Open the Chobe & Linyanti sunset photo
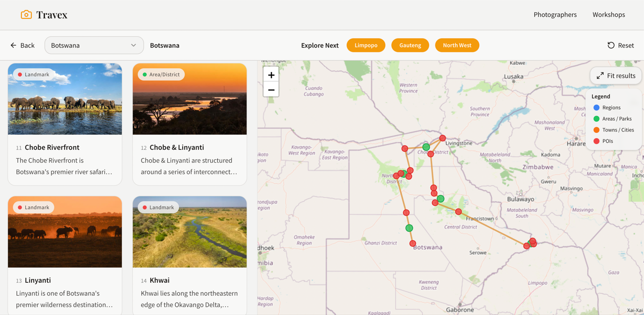Screen dimensions: 644x315 click(x=190, y=99)
